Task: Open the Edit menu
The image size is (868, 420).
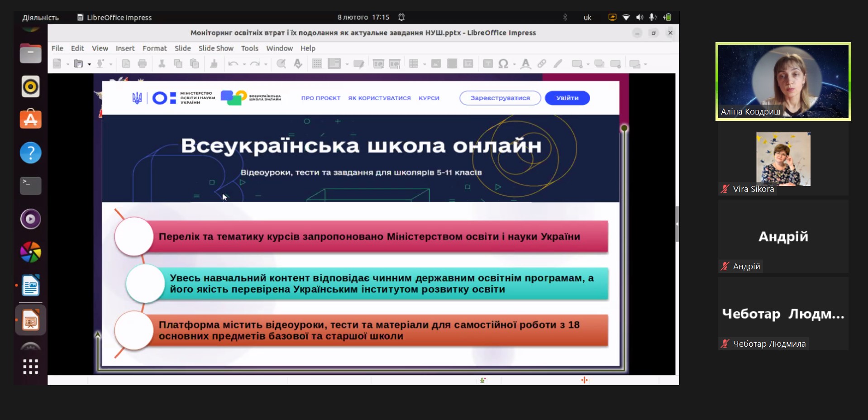Action: (77, 48)
